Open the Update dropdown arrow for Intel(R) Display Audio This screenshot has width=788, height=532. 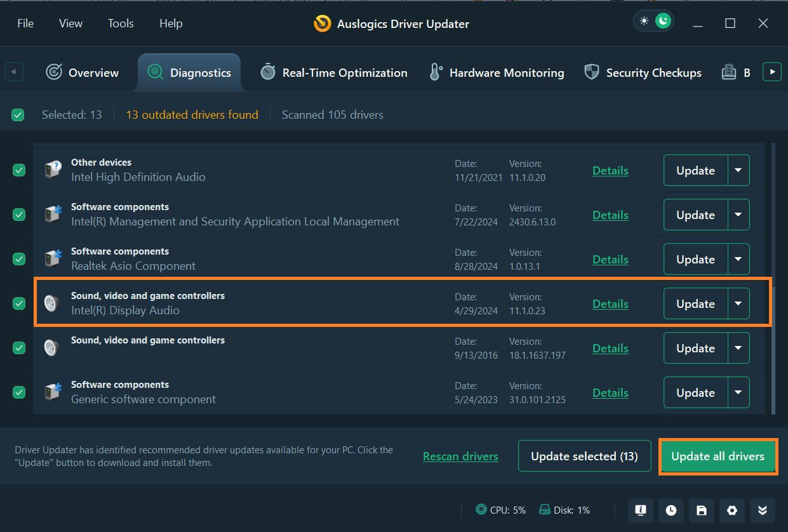738,303
